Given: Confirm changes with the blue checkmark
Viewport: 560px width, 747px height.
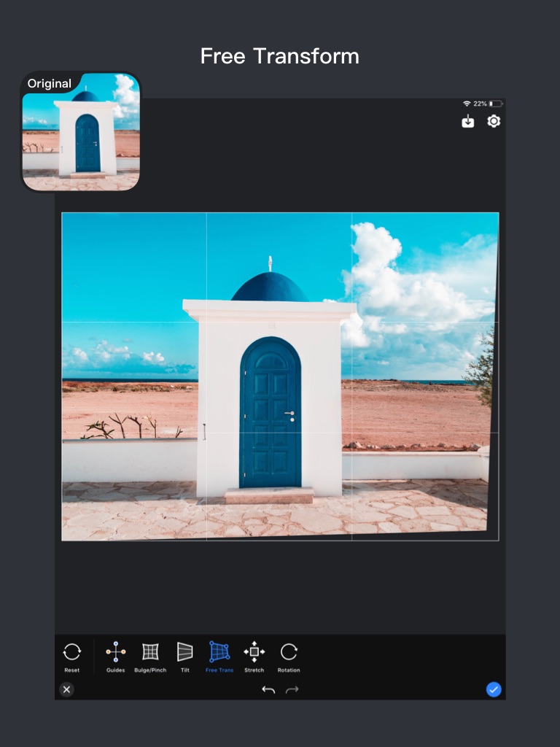Looking at the screenshot, I should coord(494,689).
